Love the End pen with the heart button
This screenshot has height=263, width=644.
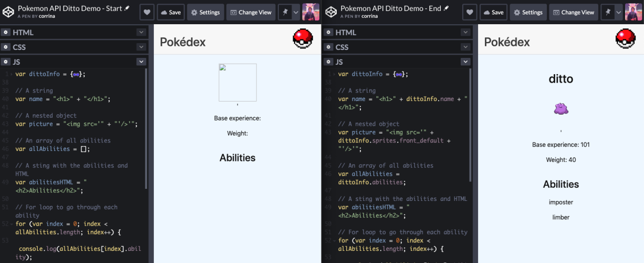pos(470,12)
